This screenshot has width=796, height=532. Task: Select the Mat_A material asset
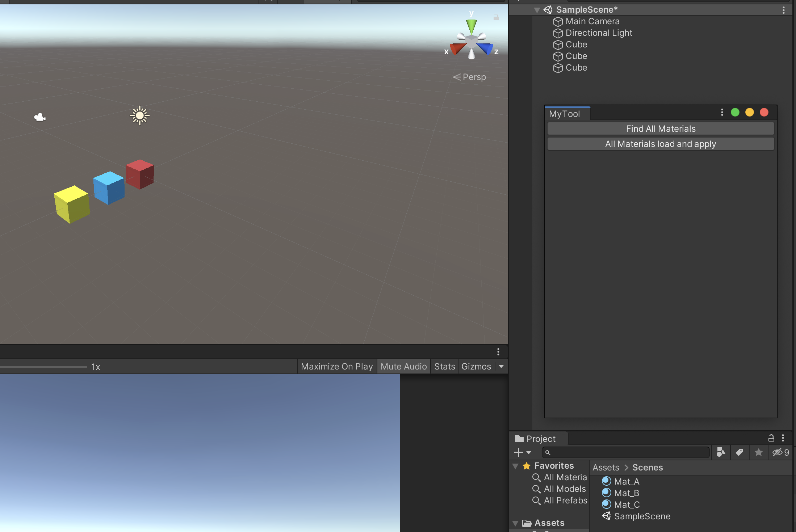pyautogui.click(x=621, y=482)
